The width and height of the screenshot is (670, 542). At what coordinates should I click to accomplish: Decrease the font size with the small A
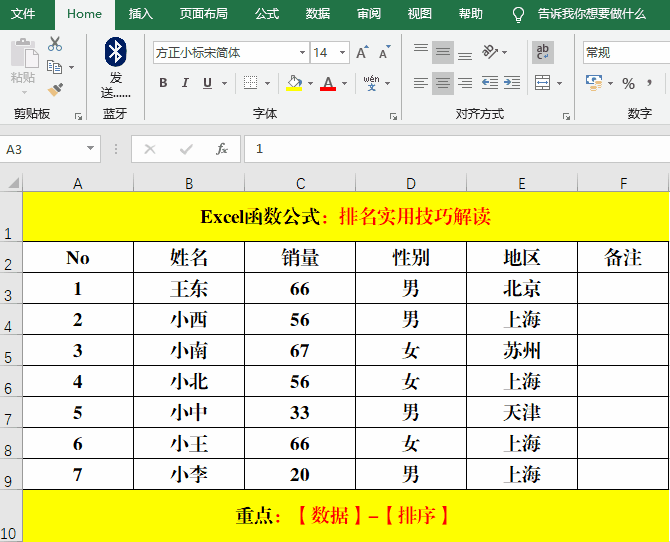(385, 53)
